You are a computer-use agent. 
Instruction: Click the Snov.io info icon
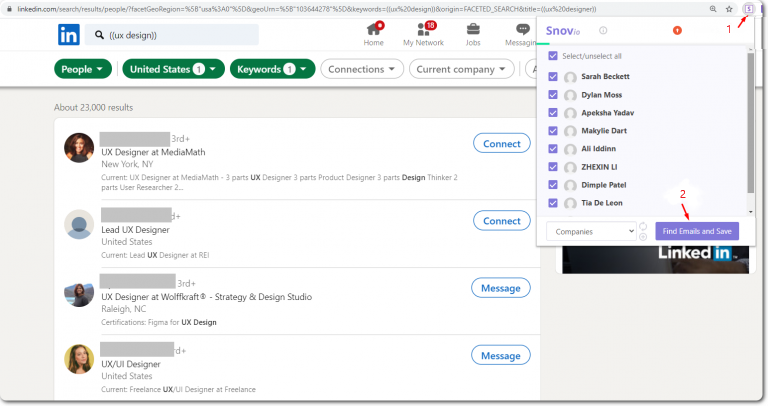coord(603,30)
